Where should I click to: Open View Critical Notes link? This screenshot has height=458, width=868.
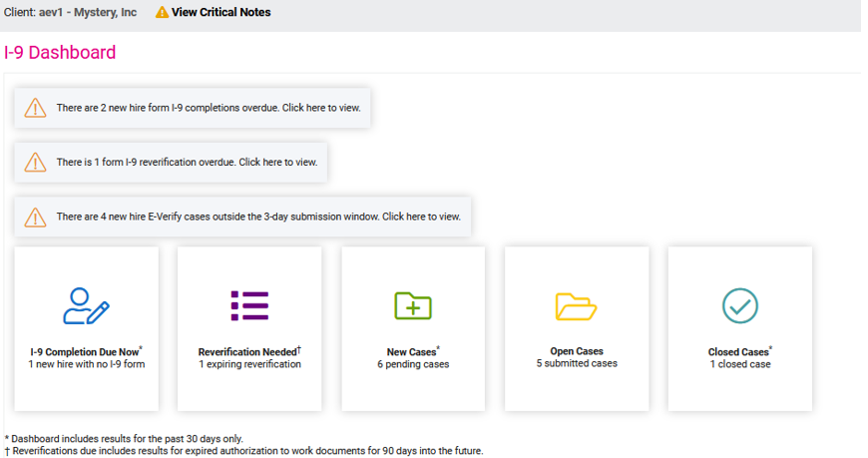[x=220, y=12]
